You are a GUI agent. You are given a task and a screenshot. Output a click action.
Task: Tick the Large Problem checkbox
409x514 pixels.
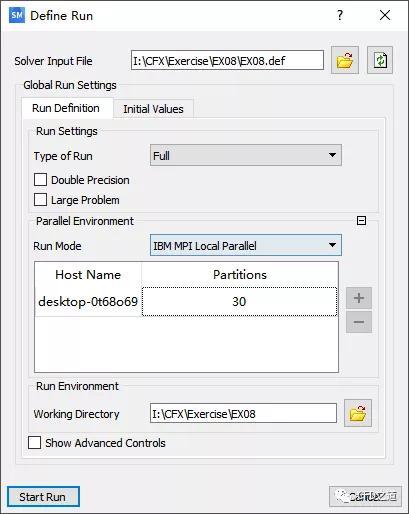point(40,200)
